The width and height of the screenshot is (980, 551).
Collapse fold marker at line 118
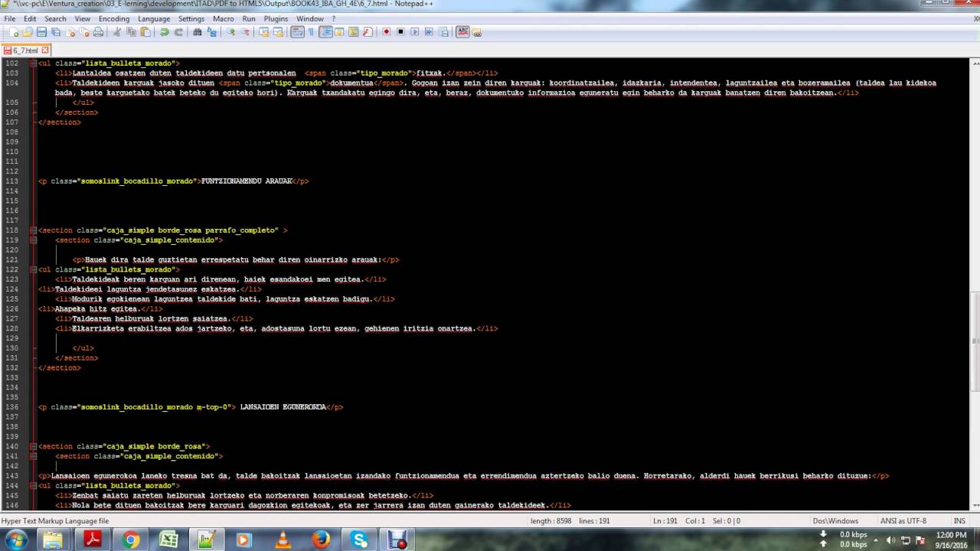point(33,230)
